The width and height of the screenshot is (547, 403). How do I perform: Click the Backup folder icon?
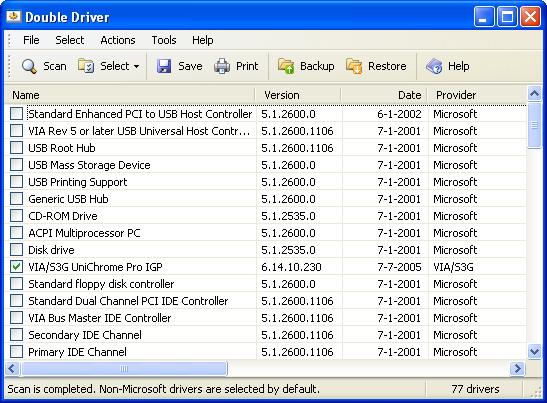[x=286, y=66]
